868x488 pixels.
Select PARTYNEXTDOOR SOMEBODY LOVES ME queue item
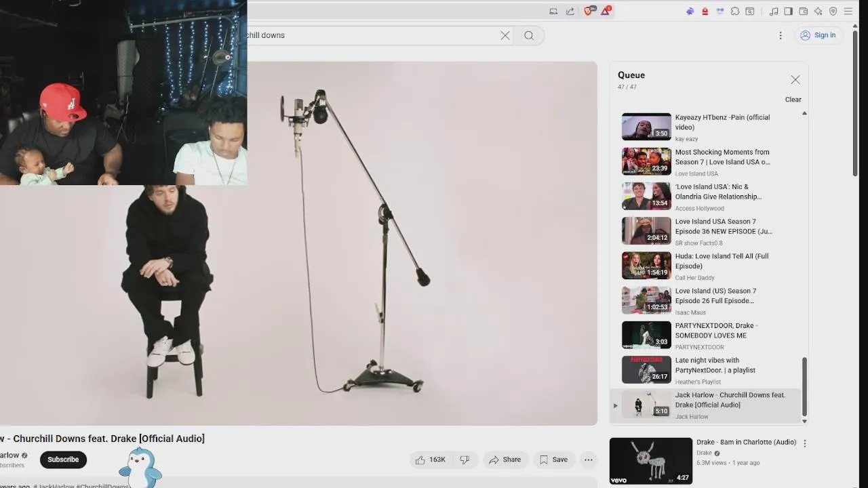pyautogui.click(x=705, y=335)
